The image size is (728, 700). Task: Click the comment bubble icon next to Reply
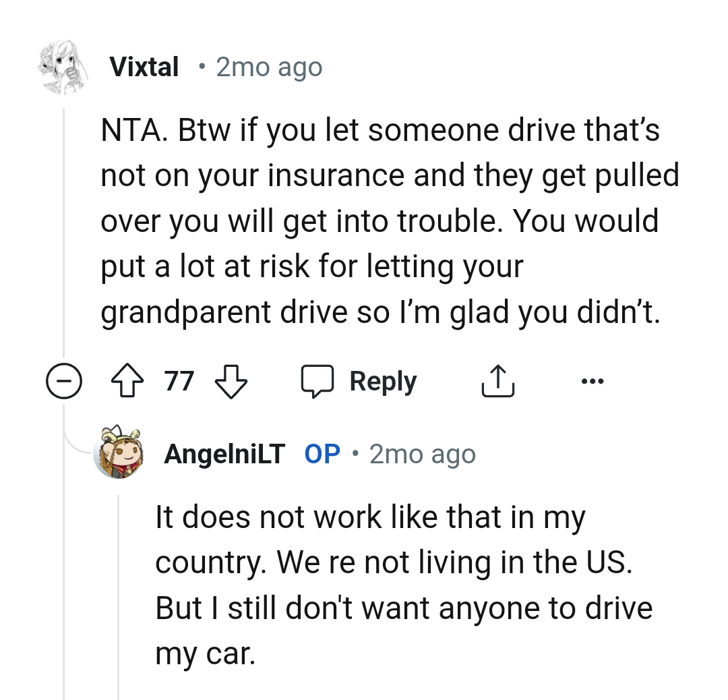point(317,380)
